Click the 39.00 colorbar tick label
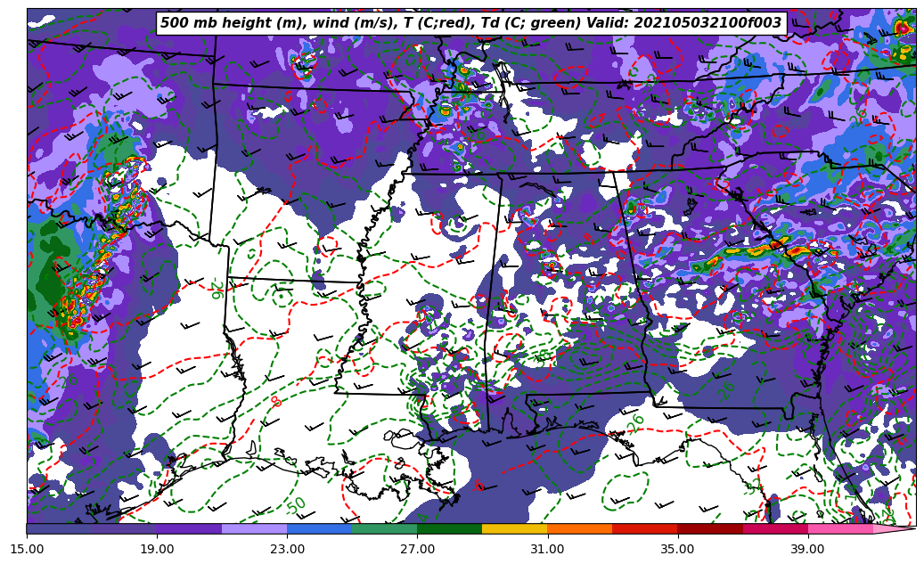This screenshot has width=924, height=564. click(807, 550)
